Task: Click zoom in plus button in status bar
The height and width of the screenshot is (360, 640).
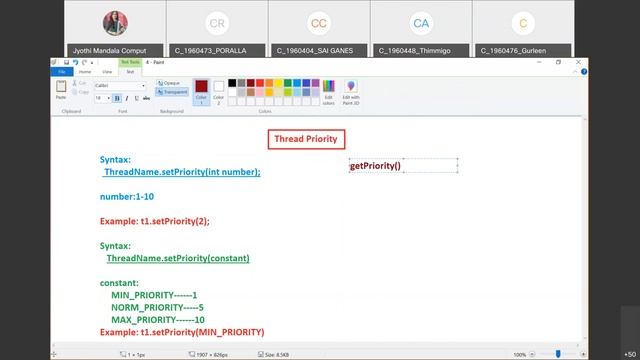Action: pyautogui.click(x=583, y=354)
